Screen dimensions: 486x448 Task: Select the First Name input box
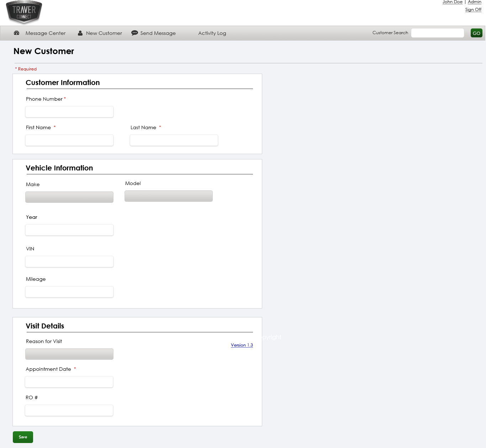pos(69,140)
